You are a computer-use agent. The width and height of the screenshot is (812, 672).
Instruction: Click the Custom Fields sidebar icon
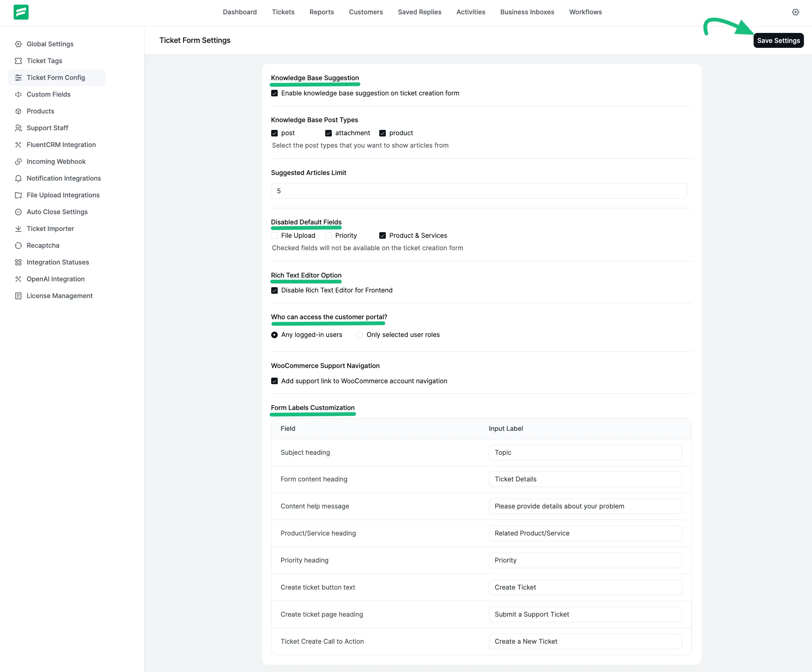point(19,94)
